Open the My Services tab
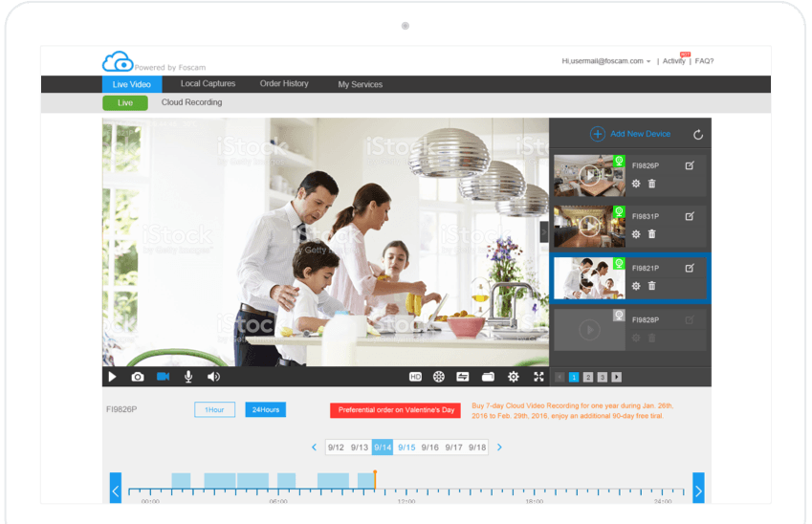 pyautogui.click(x=360, y=84)
